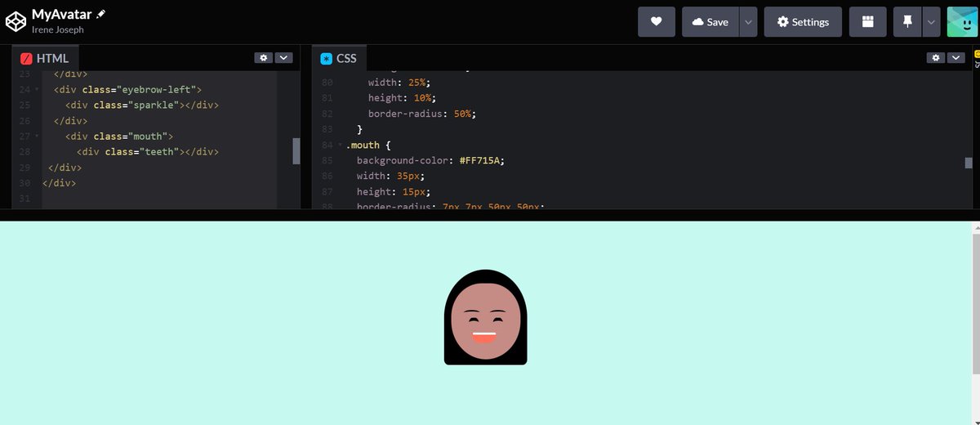The image size is (980, 425).
Task: Click "sparkle" class value in HTML
Action: tap(152, 105)
